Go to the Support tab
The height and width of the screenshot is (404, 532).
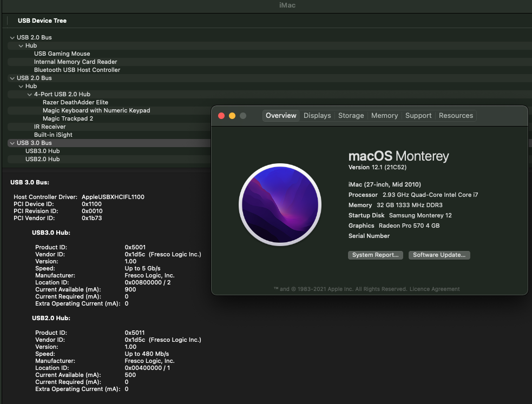pos(418,116)
